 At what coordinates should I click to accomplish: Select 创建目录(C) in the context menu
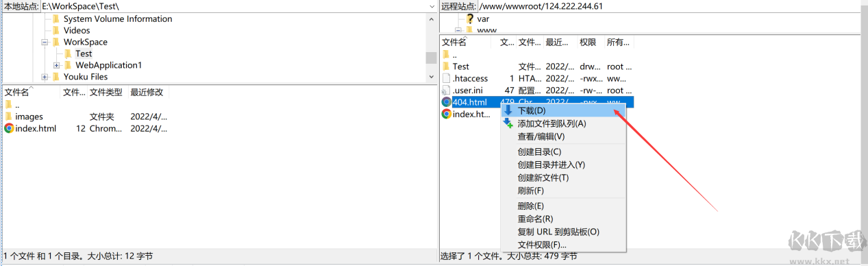click(x=562, y=152)
